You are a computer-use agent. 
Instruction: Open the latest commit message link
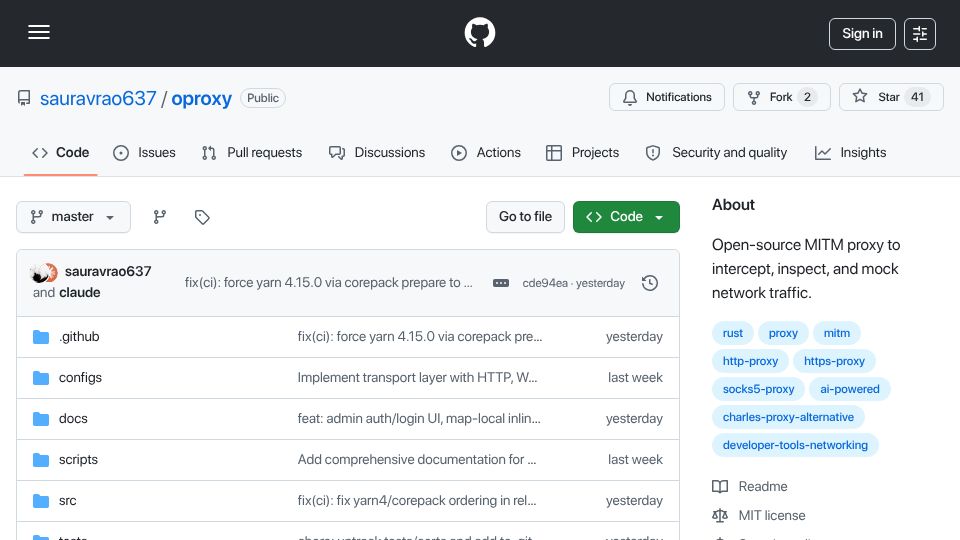329,283
